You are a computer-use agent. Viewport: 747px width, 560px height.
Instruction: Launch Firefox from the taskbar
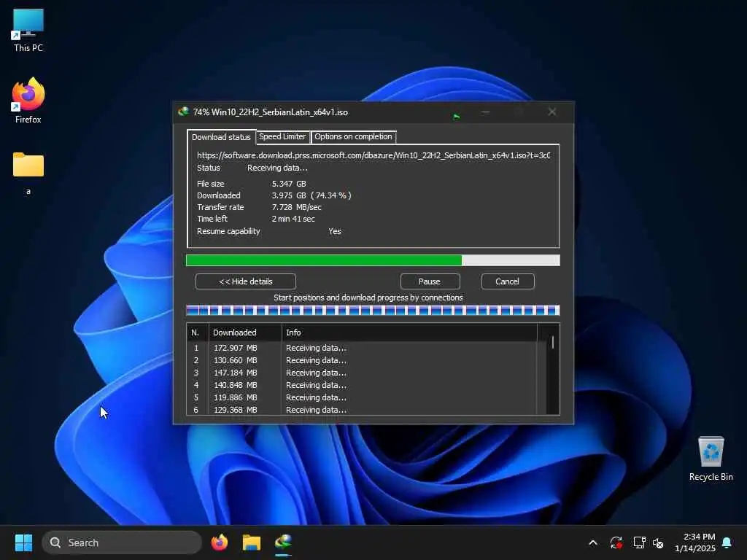coord(219,542)
